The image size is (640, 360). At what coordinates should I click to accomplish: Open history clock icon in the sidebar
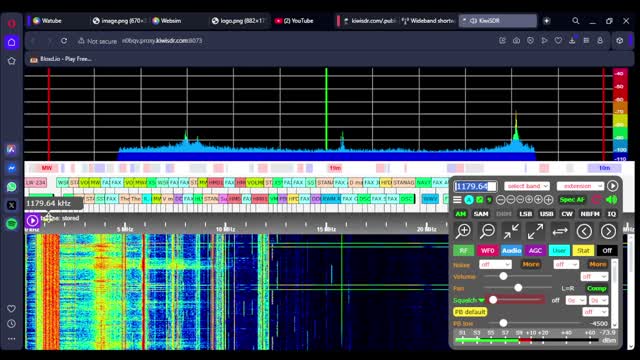pyautogui.click(x=11, y=324)
